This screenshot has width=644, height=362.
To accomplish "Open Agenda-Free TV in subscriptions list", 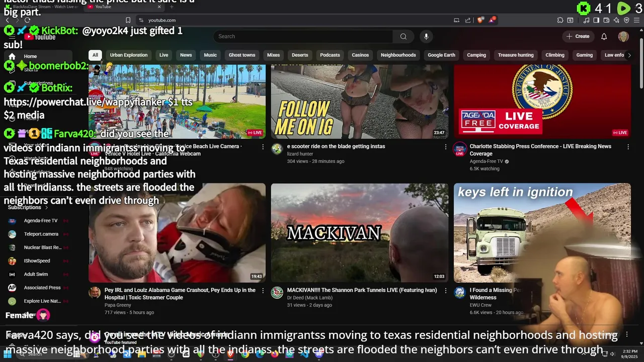I will pyautogui.click(x=38, y=221).
